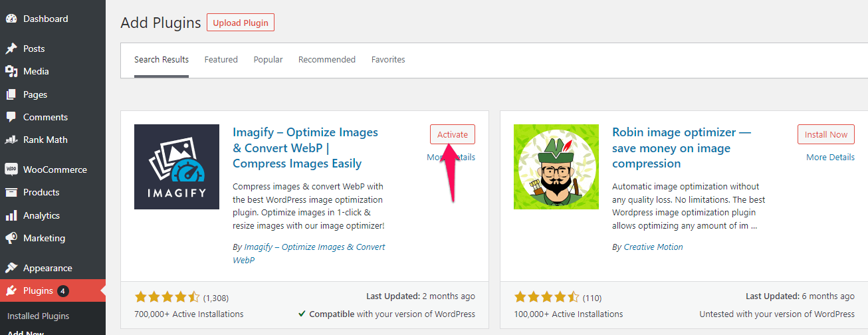Activate the Imagify plugin
This screenshot has height=335, width=868.
(x=453, y=134)
